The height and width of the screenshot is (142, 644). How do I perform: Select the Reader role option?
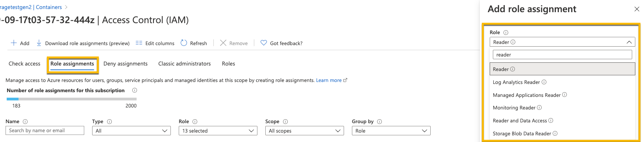(563, 69)
